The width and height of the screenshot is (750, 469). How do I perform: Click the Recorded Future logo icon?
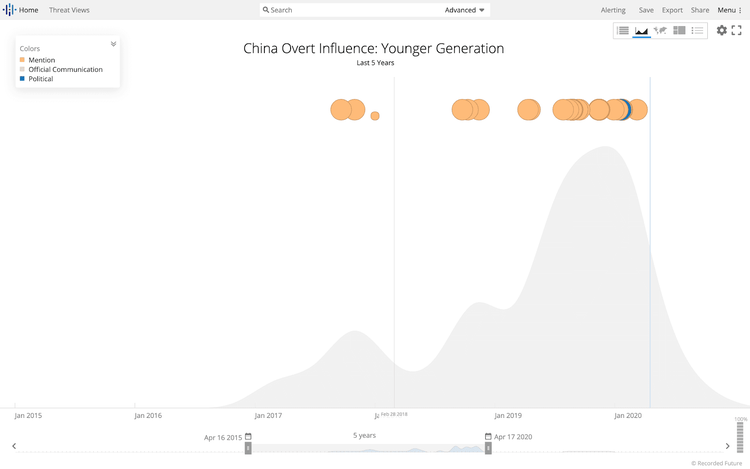(x=9, y=10)
